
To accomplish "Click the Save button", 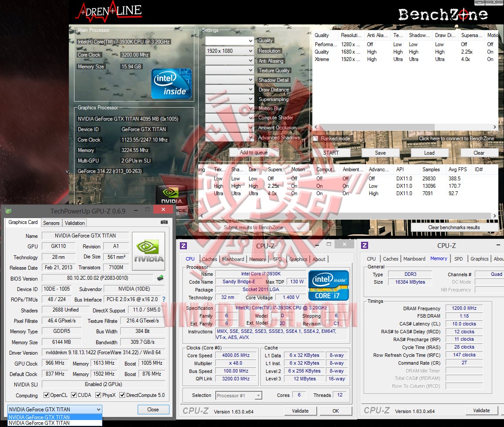I will pyautogui.click(x=380, y=153).
